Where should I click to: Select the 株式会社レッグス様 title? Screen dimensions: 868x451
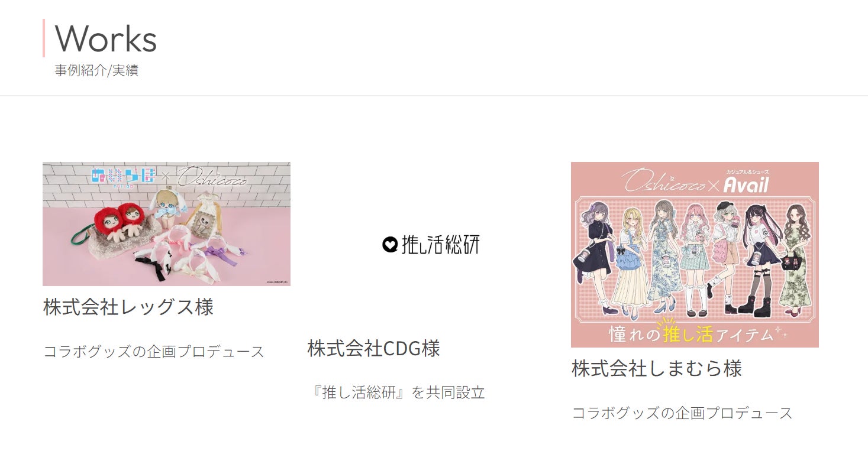tap(128, 307)
